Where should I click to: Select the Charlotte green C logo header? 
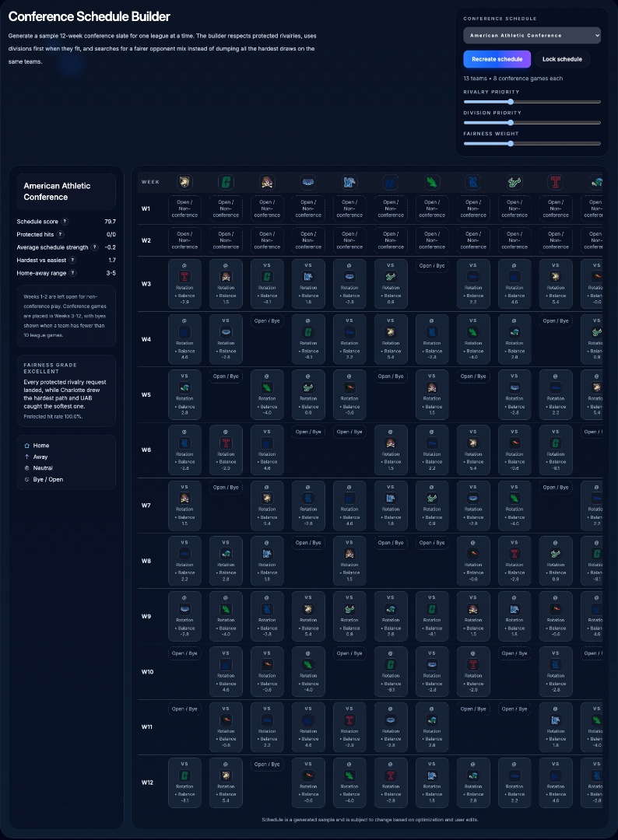pos(226,182)
